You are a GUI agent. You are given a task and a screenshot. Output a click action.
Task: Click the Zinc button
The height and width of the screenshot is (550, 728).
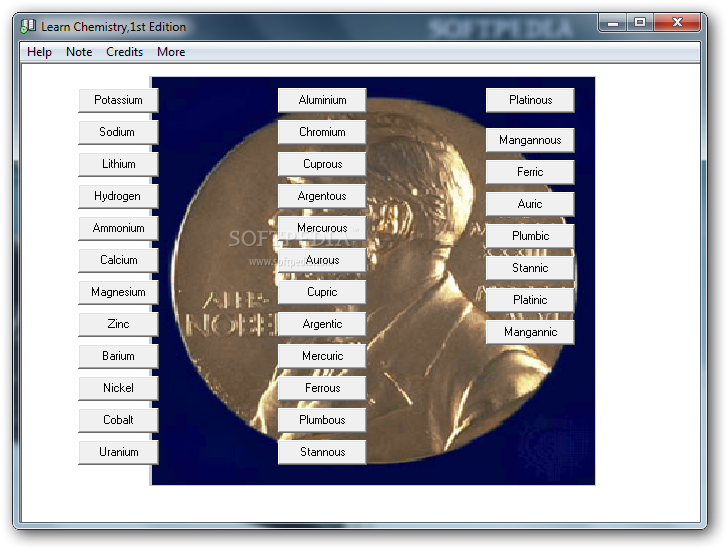click(x=118, y=324)
